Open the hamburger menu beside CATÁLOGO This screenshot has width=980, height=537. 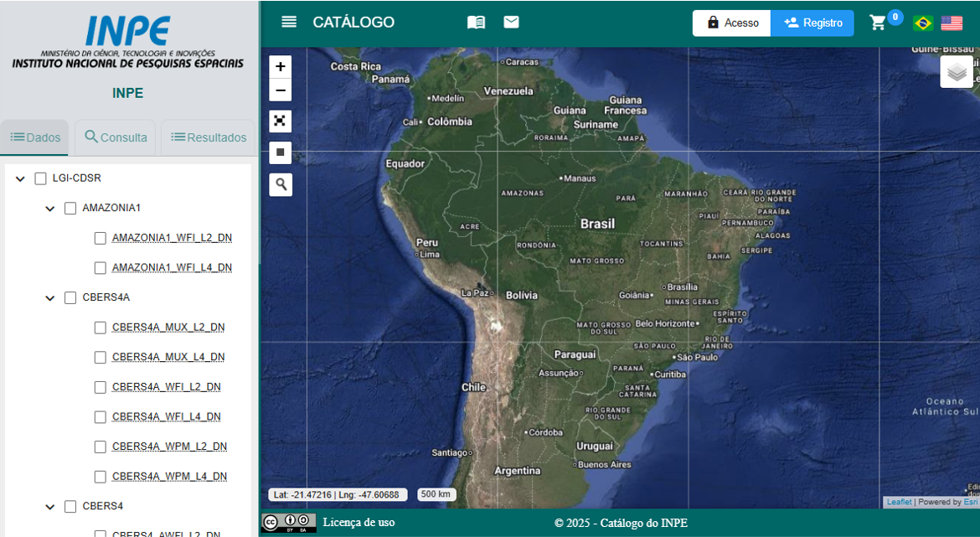tap(289, 23)
